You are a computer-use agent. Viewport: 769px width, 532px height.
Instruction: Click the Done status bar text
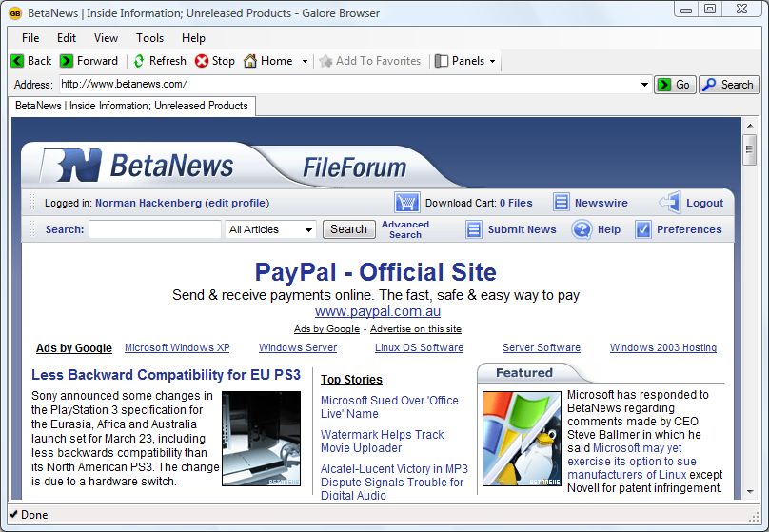click(34, 515)
